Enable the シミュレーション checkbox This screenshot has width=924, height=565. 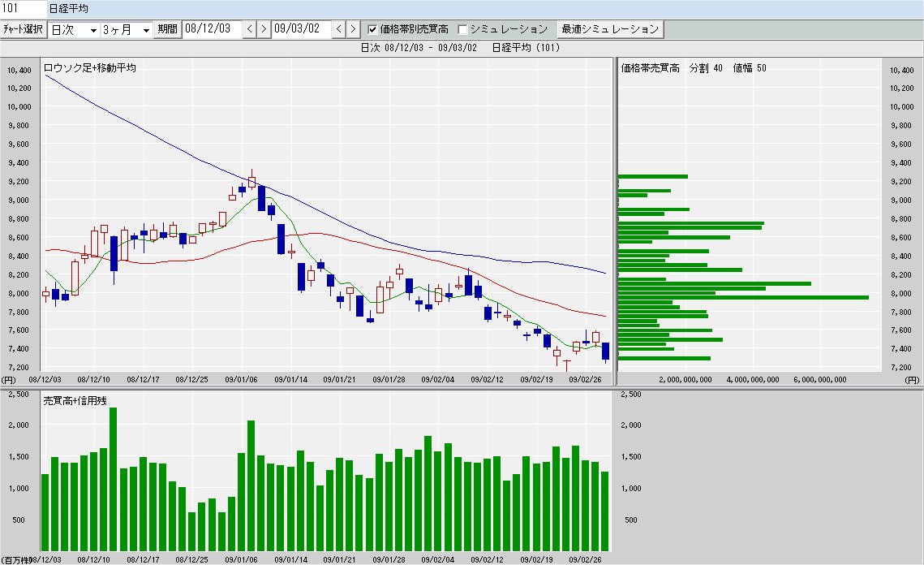[462, 29]
